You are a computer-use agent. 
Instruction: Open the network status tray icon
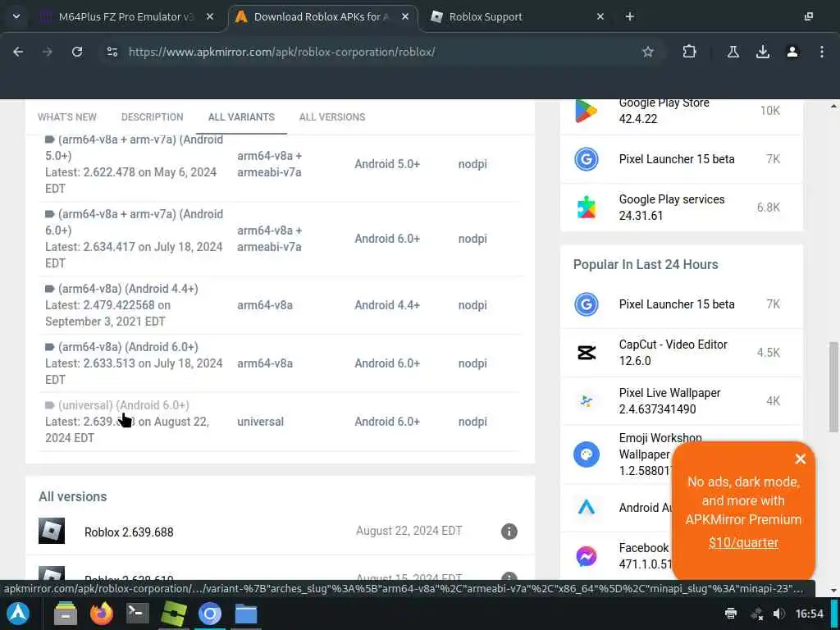[757, 614]
